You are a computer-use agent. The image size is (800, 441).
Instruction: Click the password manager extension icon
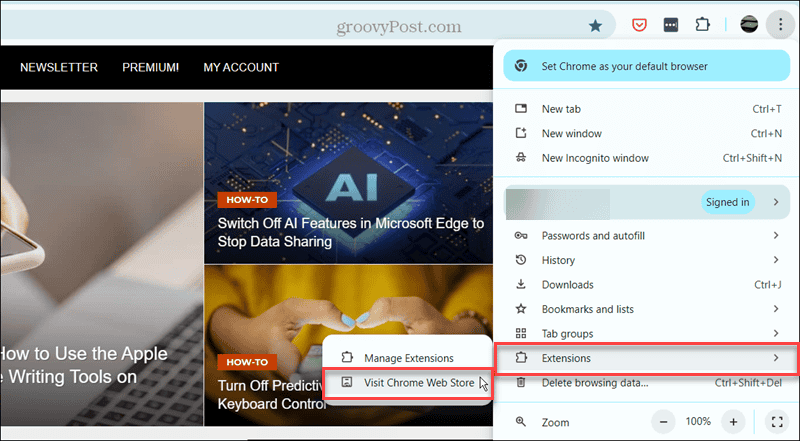click(671, 25)
